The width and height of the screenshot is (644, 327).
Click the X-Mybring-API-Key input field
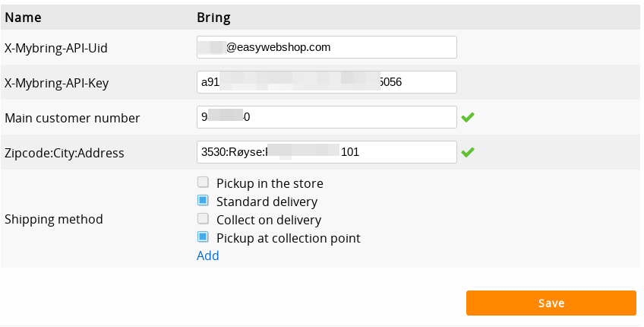tap(327, 82)
